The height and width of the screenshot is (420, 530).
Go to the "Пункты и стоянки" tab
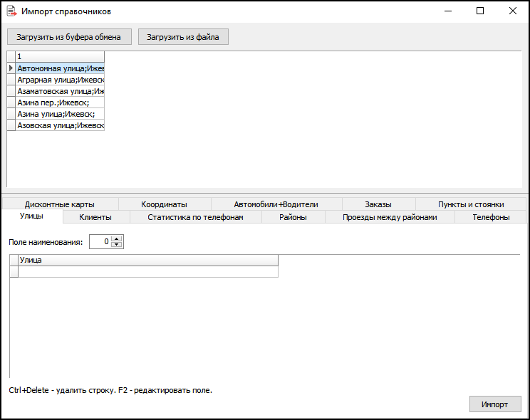471,204
